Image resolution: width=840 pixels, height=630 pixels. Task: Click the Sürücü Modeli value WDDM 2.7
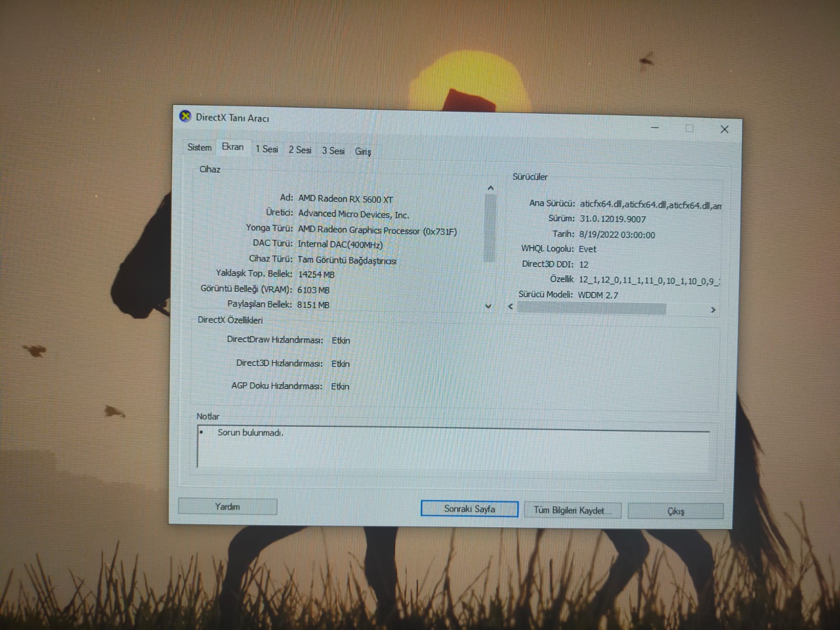[x=598, y=295]
